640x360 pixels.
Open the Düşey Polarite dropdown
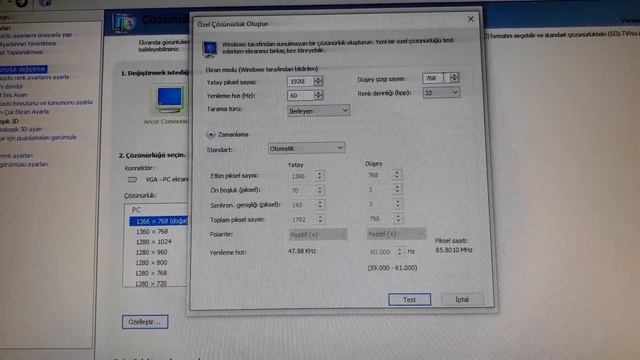(396, 234)
